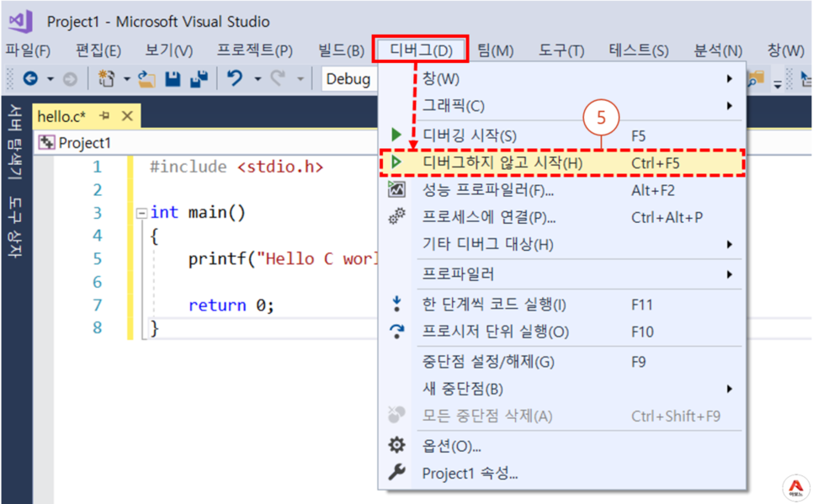Expand the 그래픽(C) submenu
813x504 pixels.
pos(562,106)
